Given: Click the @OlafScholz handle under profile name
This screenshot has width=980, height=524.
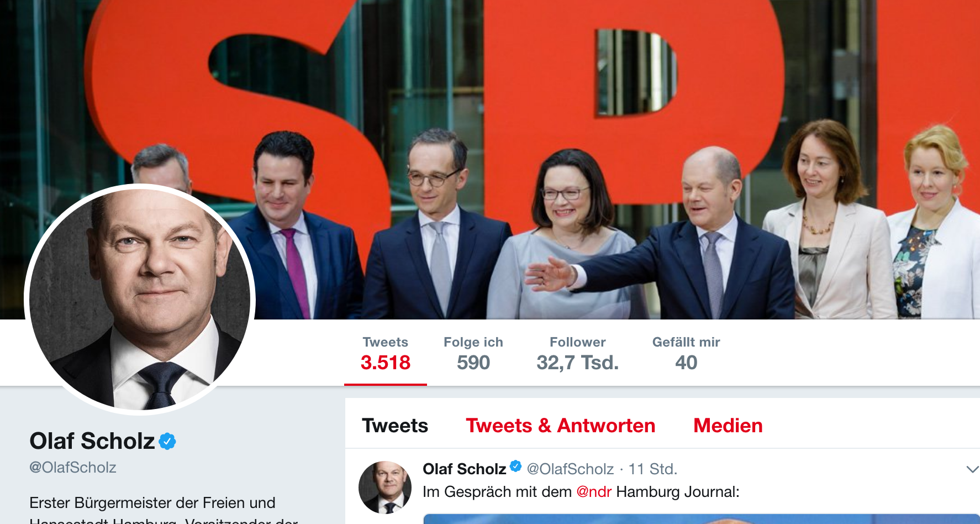Looking at the screenshot, I should (73, 468).
